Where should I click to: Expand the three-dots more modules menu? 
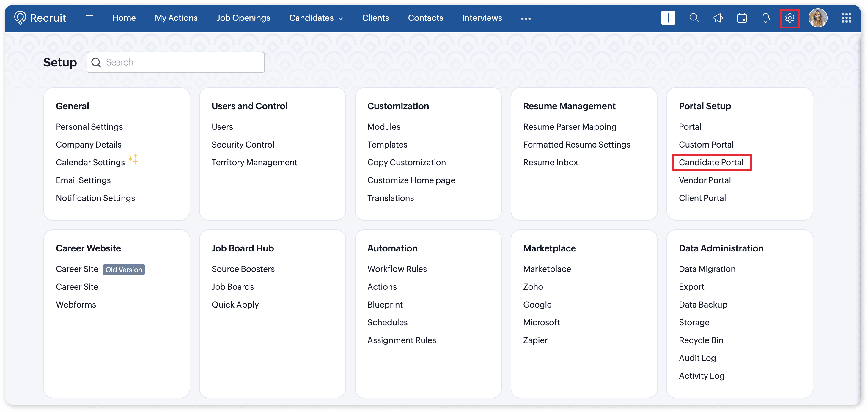526,18
